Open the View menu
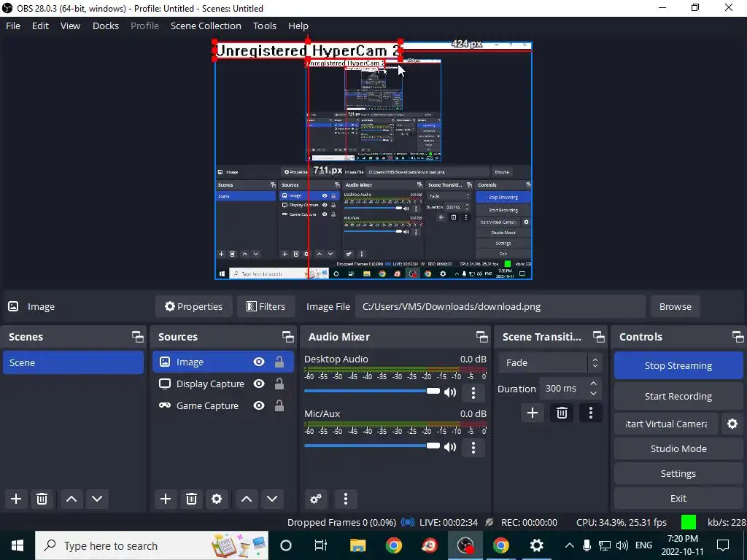Image resolution: width=747 pixels, height=560 pixels. [x=70, y=26]
